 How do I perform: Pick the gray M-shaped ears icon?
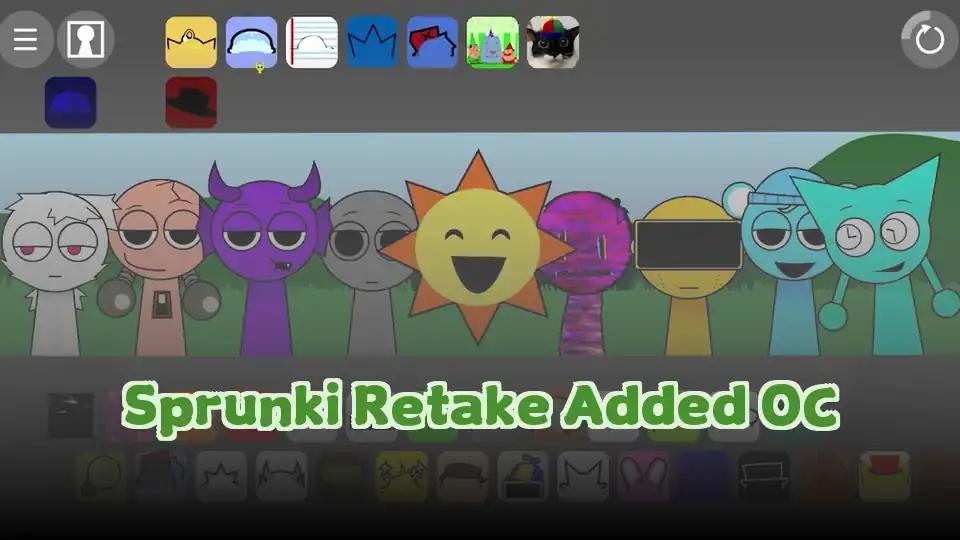pyautogui.click(x=583, y=476)
